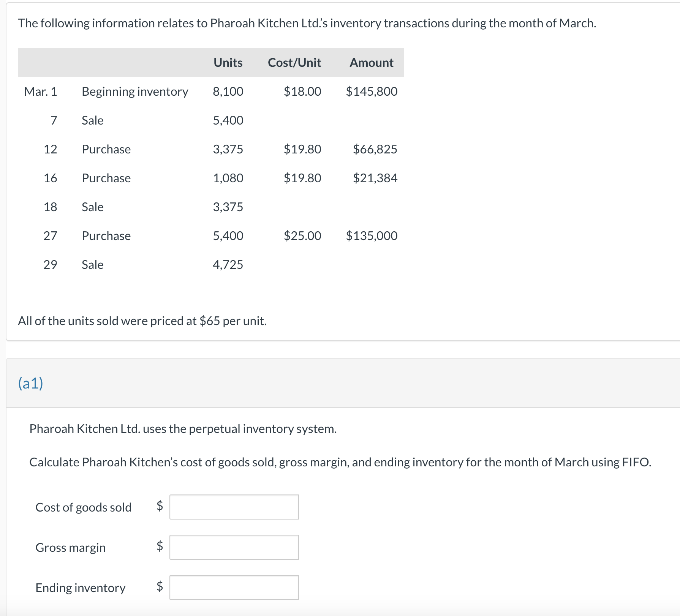Select the Units column header

tap(228, 62)
